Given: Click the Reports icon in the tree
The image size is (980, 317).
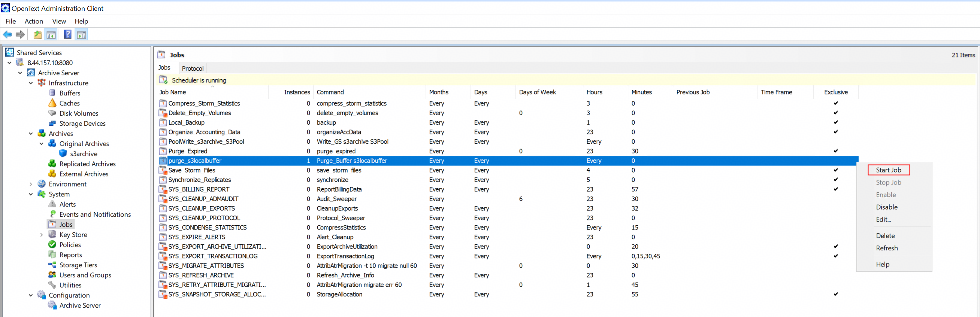Looking at the screenshot, I should coord(52,254).
